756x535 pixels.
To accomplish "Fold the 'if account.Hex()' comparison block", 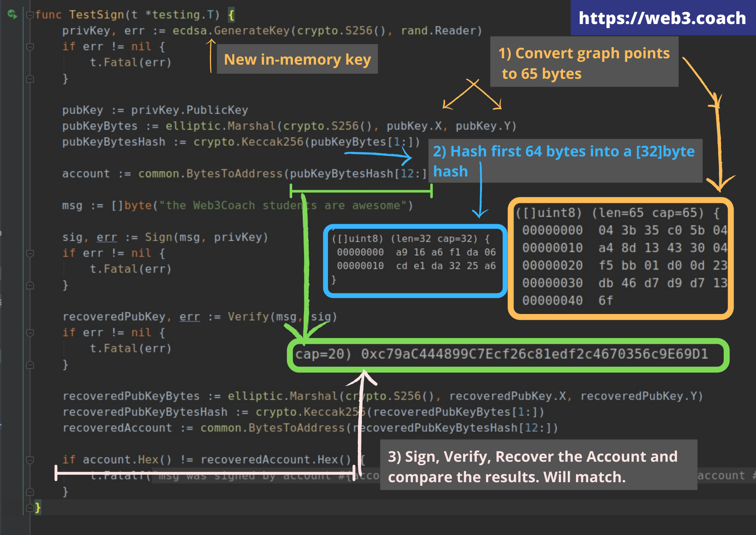I will click(x=30, y=460).
